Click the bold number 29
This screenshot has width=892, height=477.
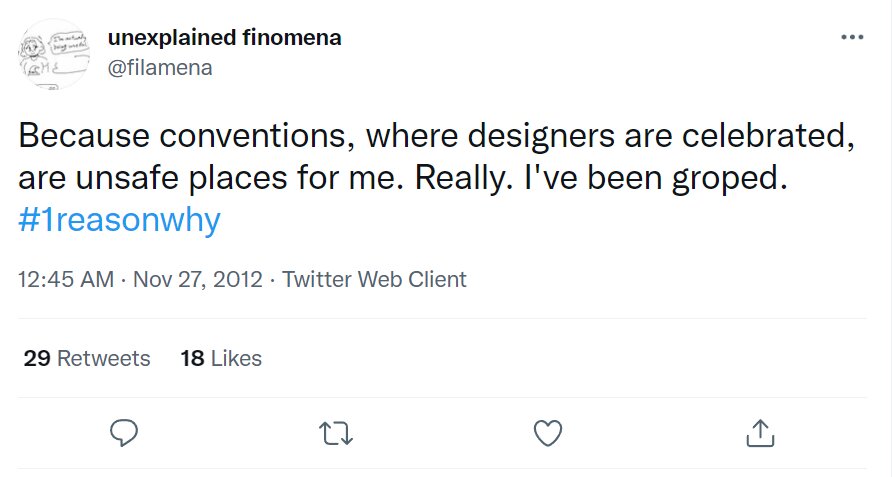tap(37, 358)
